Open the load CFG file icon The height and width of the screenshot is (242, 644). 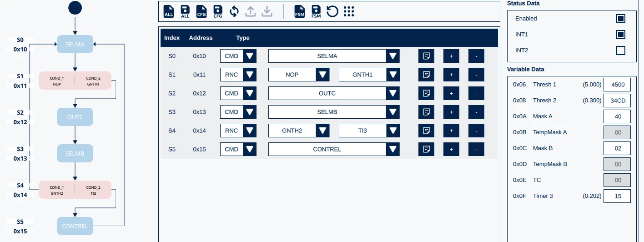[x=201, y=11]
